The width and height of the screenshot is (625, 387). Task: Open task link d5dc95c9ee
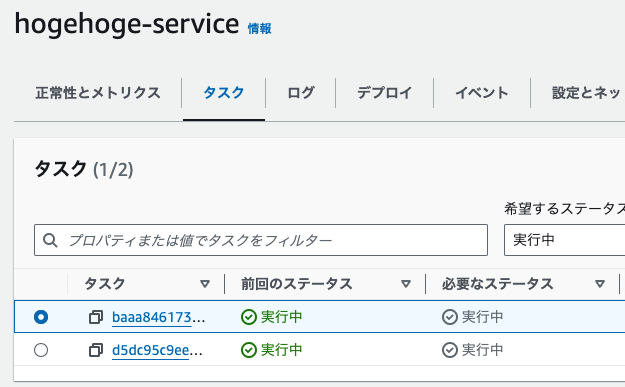tap(157, 350)
